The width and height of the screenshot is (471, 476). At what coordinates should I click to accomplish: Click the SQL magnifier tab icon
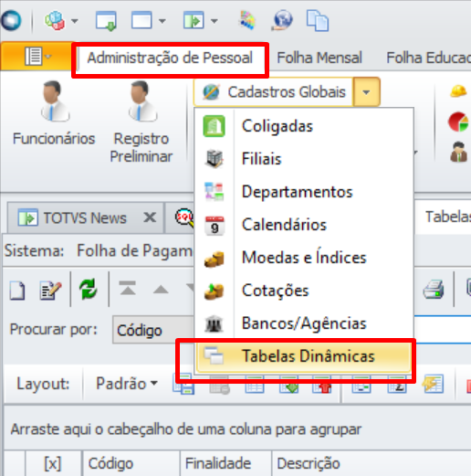pyautogui.click(x=184, y=218)
